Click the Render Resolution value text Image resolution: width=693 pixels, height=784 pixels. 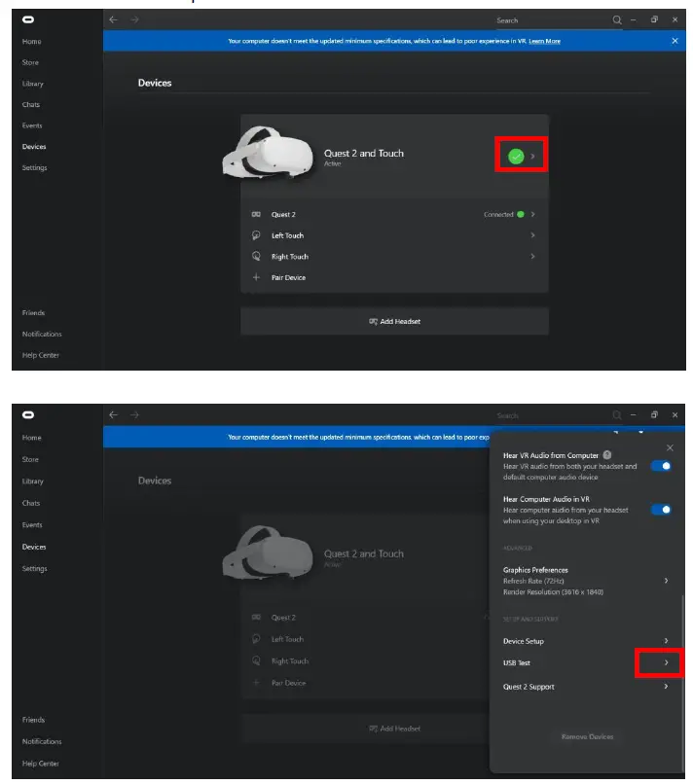(x=553, y=592)
